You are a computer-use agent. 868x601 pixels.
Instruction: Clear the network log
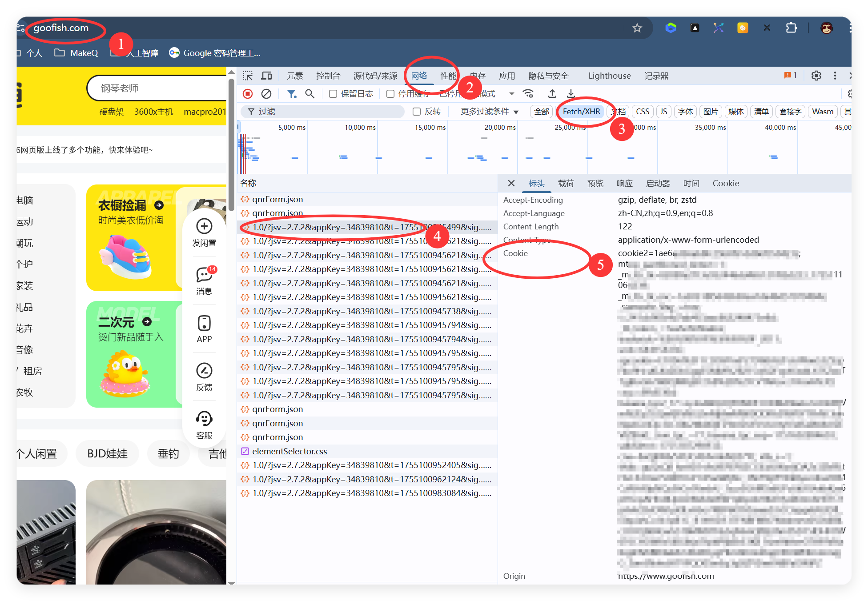tap(266, 94)
